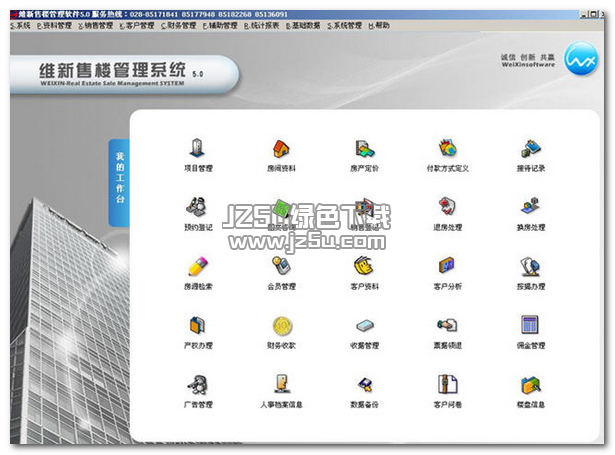Open the 项目管理 building icon
This screenshot has height=455, width=615.
[197, 148]
